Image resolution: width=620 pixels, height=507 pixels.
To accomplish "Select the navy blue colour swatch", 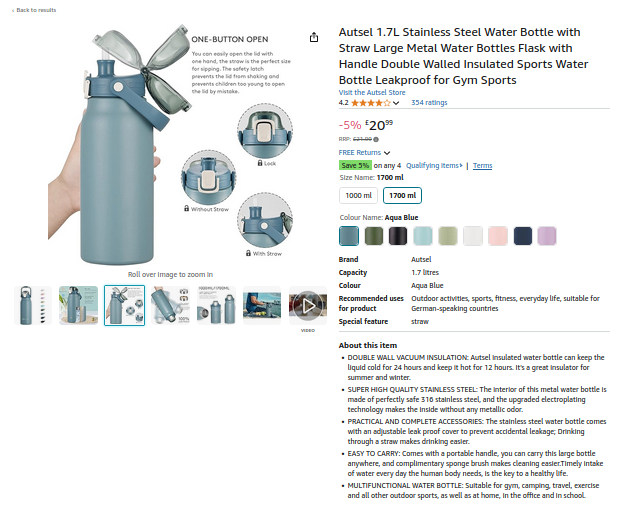I will click(522, 236).
